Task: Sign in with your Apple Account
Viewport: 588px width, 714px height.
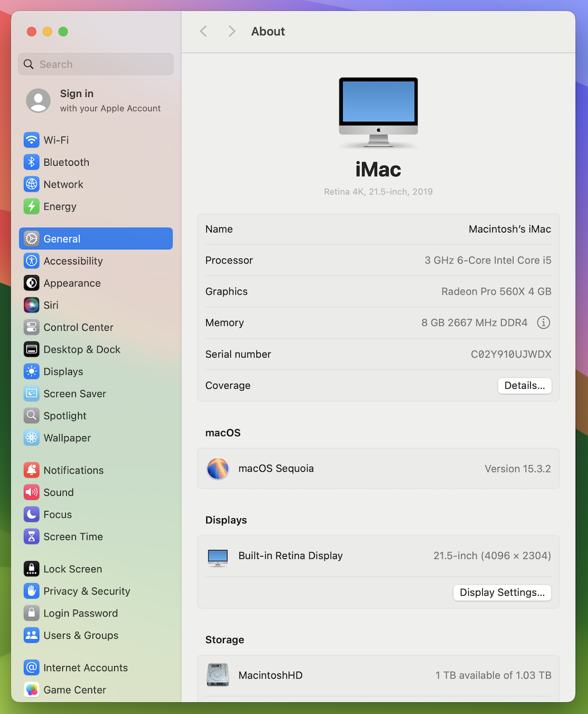Action: click(96, 100)
